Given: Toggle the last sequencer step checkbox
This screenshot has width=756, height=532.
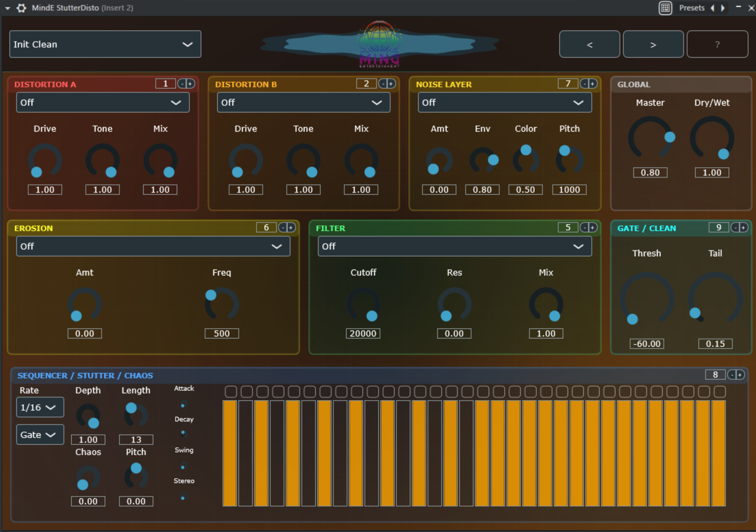Looking at the screenshot, I should click(x=719, y=391).
